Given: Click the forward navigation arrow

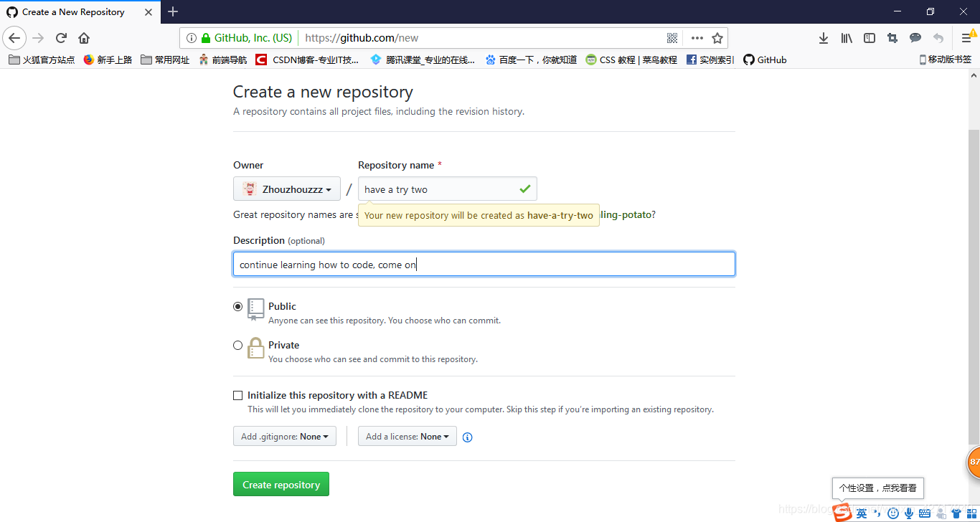Looking at the screenshot, I should [39, 38].
